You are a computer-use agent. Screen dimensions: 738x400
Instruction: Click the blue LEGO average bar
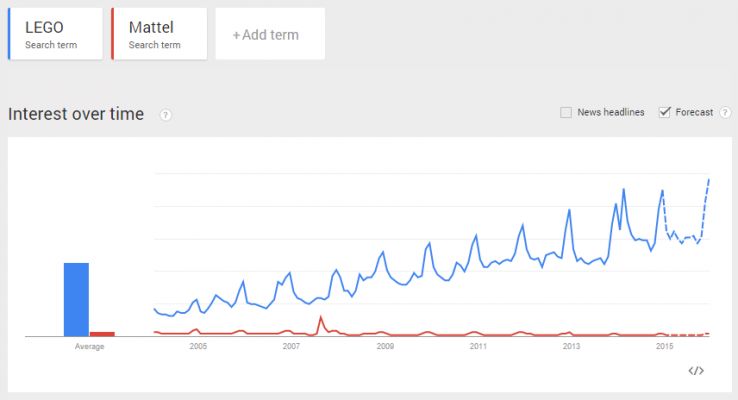76,299
